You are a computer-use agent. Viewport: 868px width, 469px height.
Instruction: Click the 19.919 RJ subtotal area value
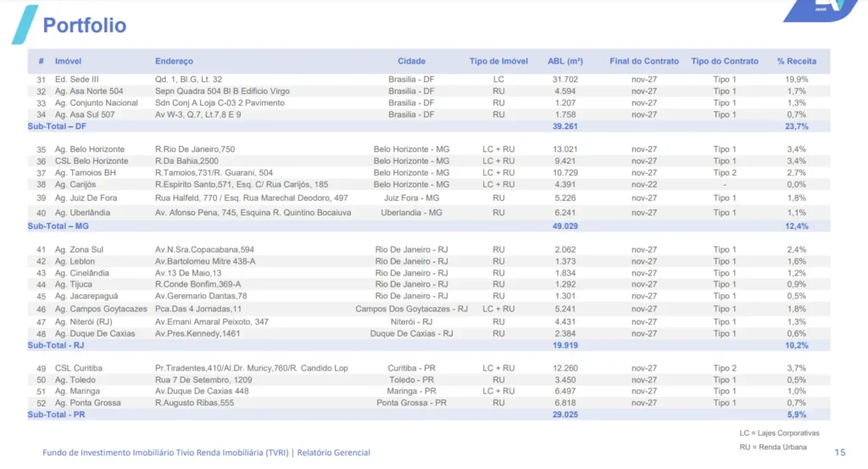tap(565, 345)
